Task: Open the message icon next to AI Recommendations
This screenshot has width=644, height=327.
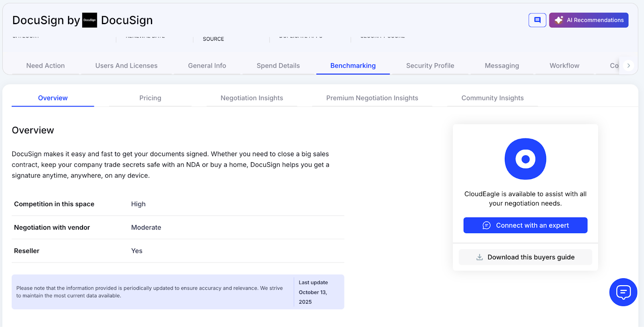Action: [537, 20]
